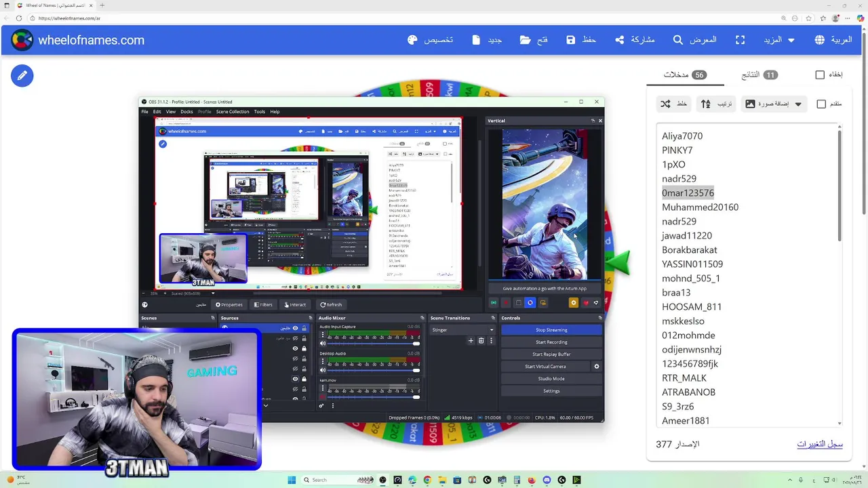Tick the hide checkbox (إخفاء)

click(x=820, y=75)
